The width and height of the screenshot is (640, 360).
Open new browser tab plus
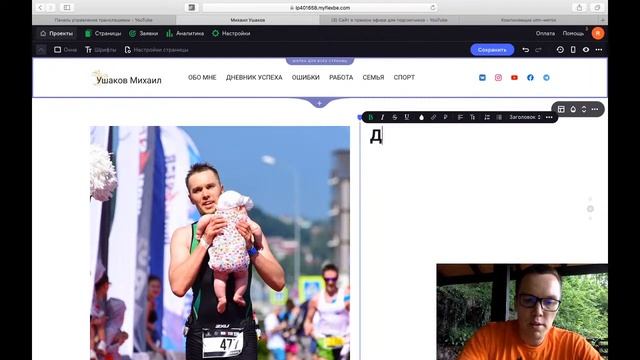[x=603, y=20]
